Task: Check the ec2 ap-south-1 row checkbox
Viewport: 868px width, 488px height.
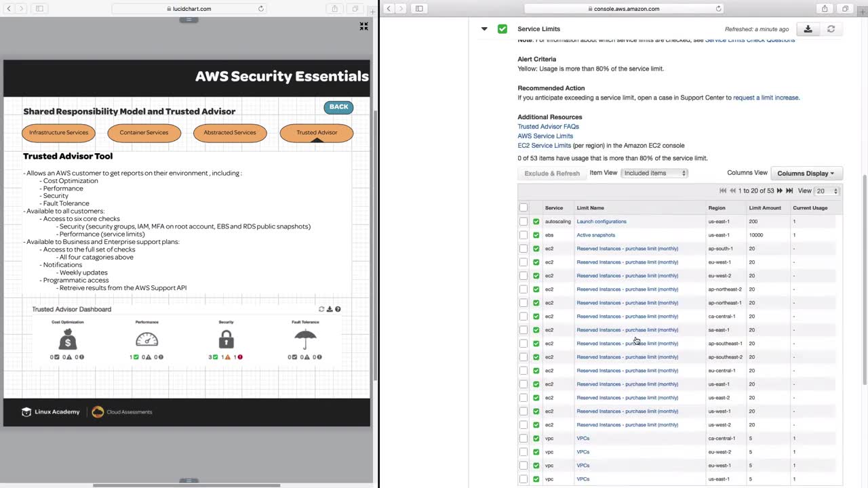Action: [524, 249]
